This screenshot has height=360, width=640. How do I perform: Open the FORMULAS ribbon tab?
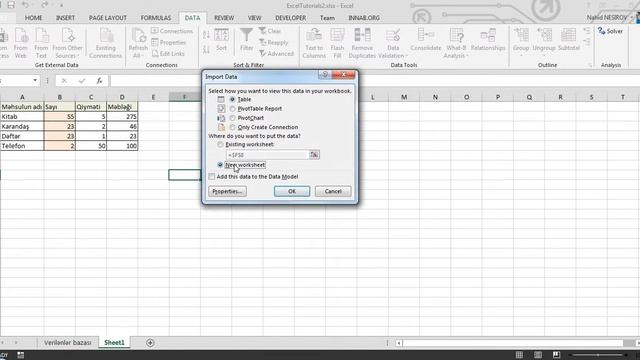click(x=156, y=18)
